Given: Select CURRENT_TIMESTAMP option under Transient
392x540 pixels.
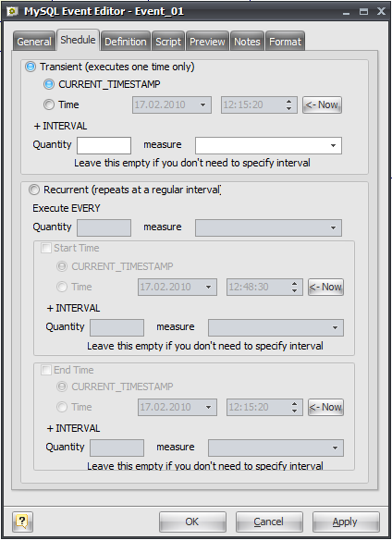Looking at the screenshot, I should pos(49,84).
